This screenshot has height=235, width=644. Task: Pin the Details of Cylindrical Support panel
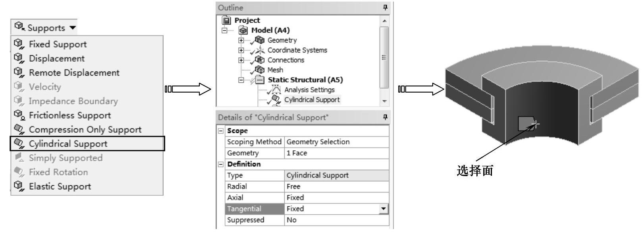click(385, 117)
